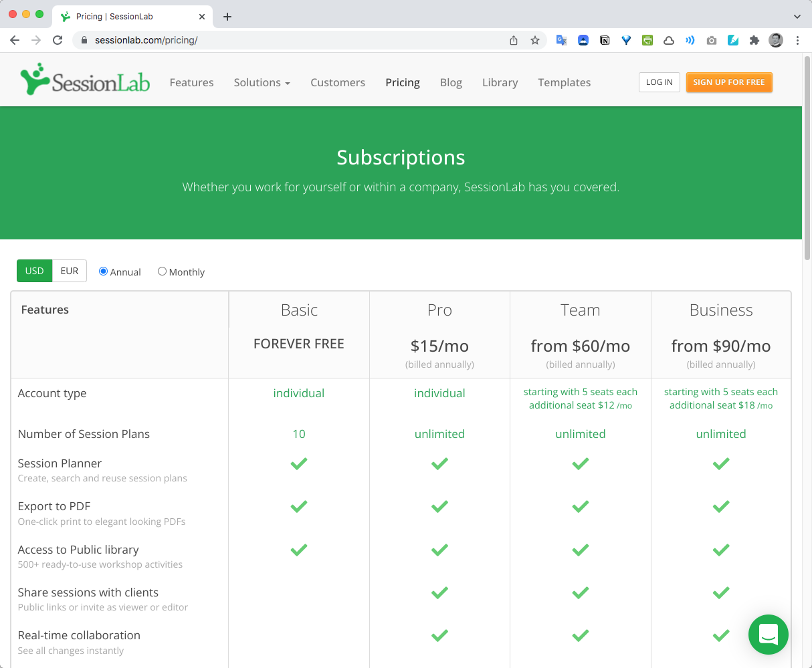
Task: Click the from $90/mo price
Action: coord(721,346)
